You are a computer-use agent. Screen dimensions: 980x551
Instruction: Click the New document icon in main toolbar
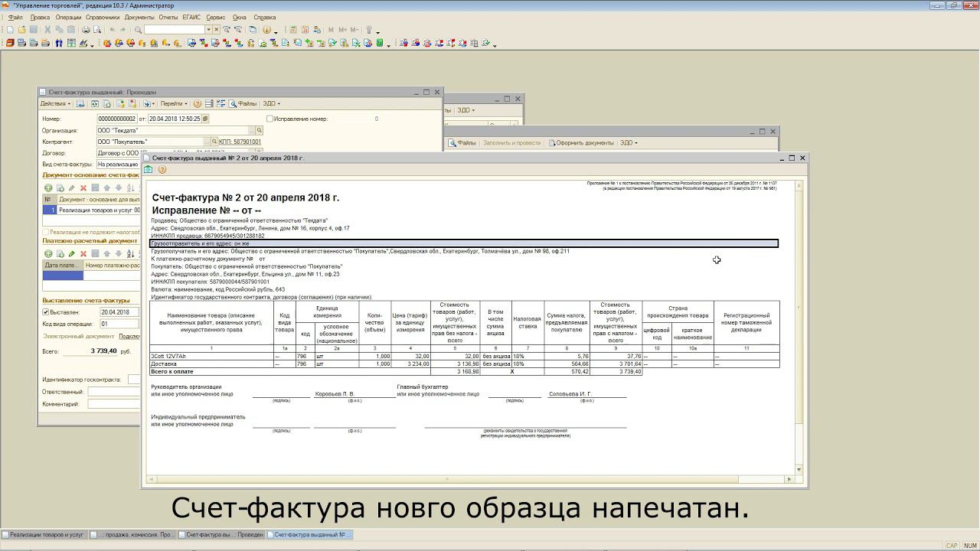click(11, 30)
